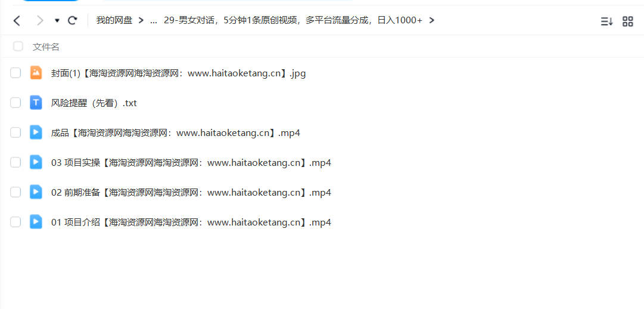644x309 pixels.
Task: Open file 封面(1) jpg by name
Action: (x=178, y=73)
